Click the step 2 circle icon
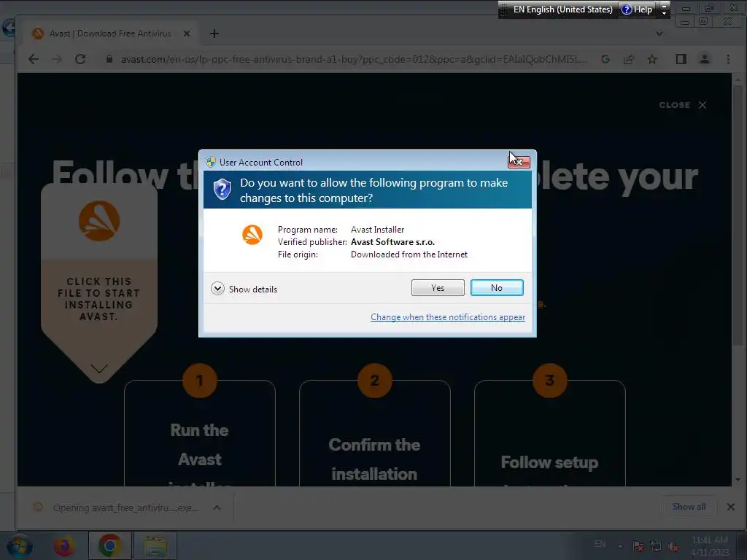This screenshot has width=747, height=560. [374, 380]
